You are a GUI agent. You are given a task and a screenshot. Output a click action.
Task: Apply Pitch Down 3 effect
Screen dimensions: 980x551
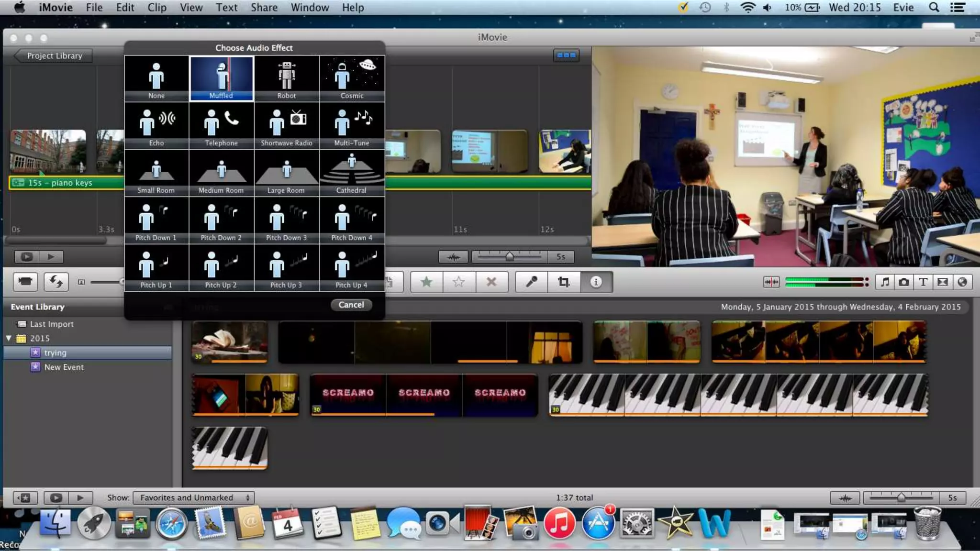[x=287, y=220]
